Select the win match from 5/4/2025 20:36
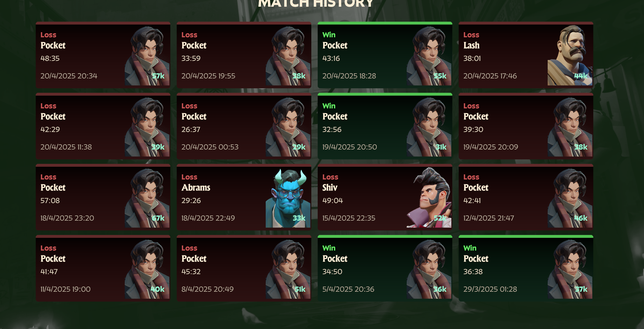 [385, 268]
